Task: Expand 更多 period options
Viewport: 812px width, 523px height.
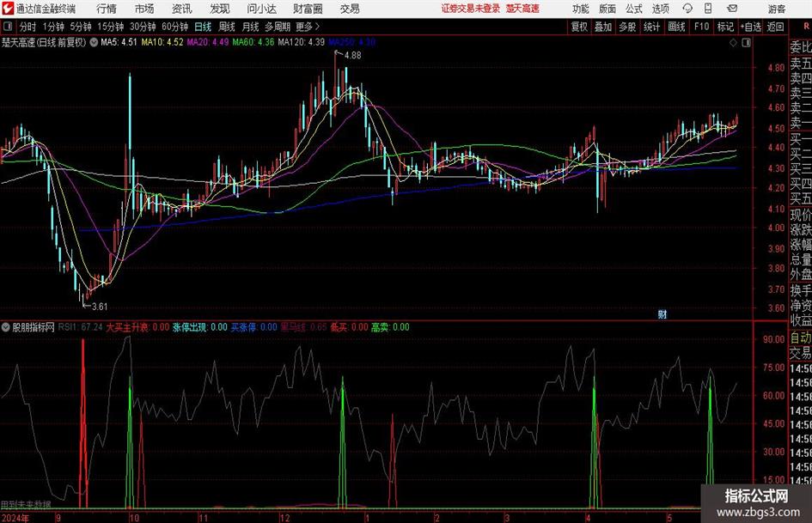Action: (x=308, y=27)
